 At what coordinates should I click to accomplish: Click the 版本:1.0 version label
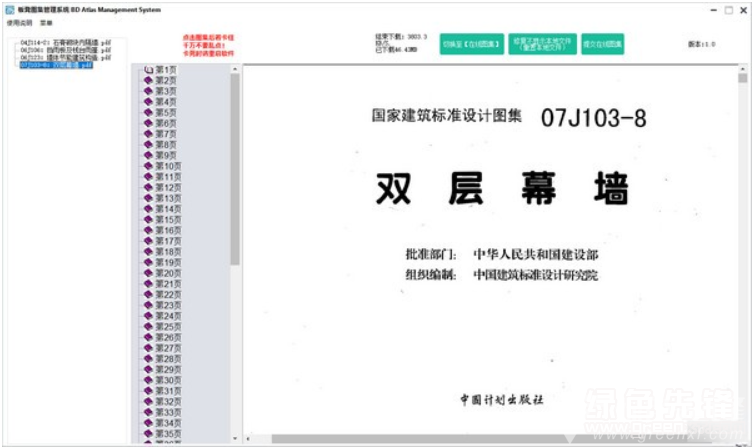pos(702,44)
